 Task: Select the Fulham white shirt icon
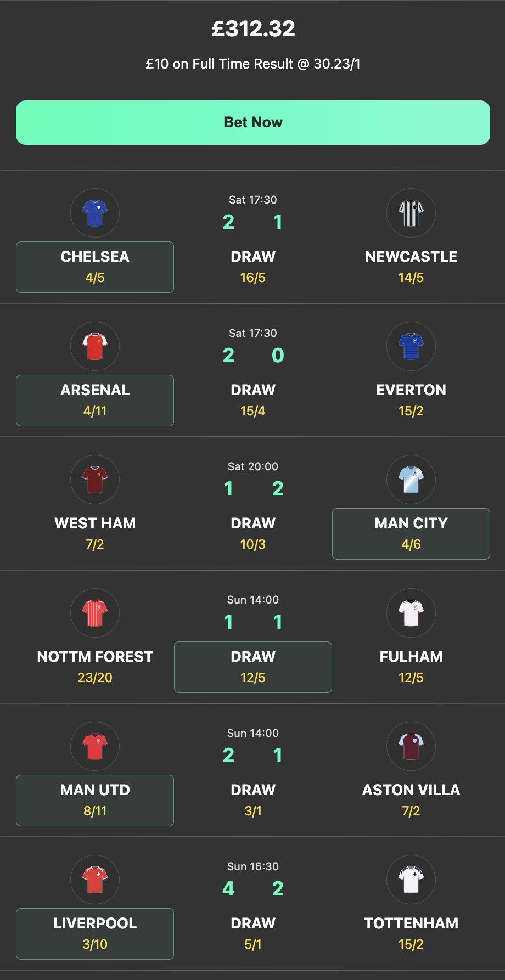(411, 613)
